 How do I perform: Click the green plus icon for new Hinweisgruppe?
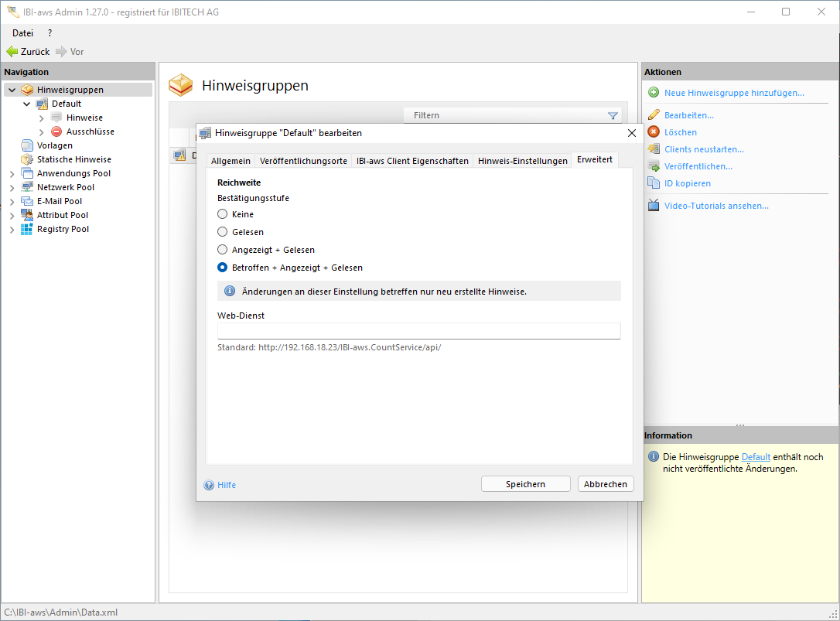pos(654,93)
